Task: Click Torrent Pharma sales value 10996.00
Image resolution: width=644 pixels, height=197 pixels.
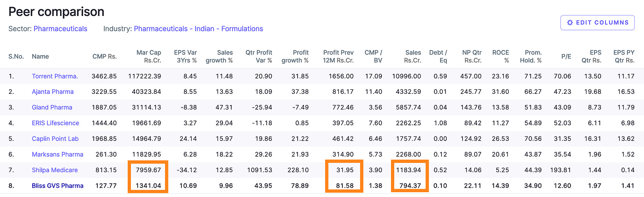Action: [x=407, y=76]
